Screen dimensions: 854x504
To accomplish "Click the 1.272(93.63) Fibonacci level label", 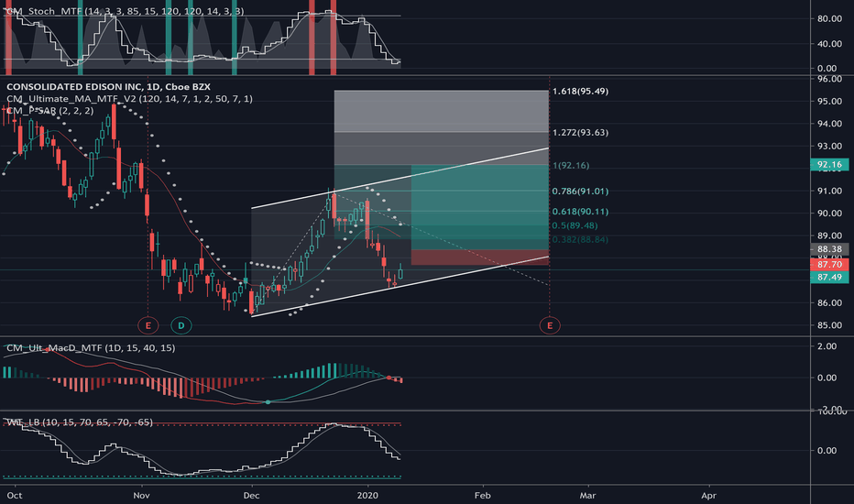I will click(x=580, y=132).
